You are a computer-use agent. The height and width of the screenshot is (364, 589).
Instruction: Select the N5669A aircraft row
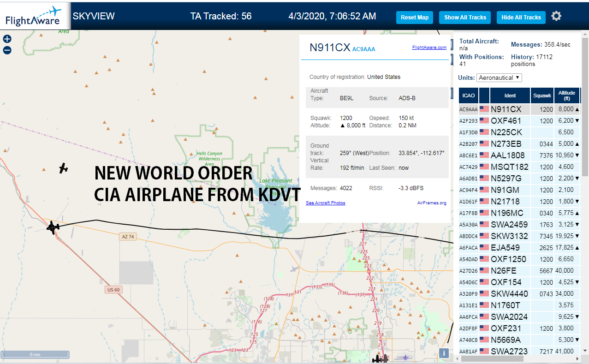click(519, 340)
